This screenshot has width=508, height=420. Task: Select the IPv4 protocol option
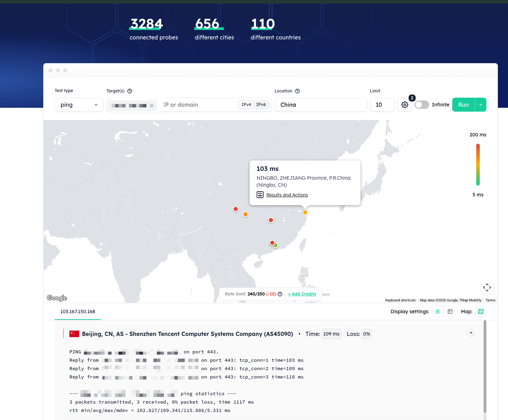[x=246, y=104]
